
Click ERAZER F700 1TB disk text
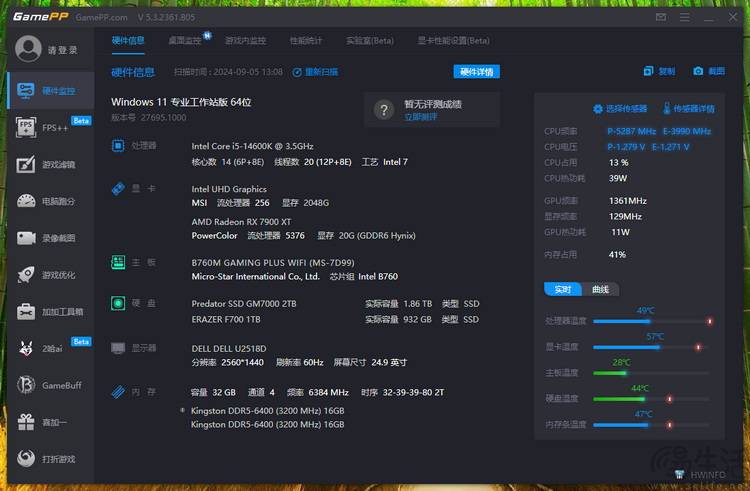tap(226, 319)
